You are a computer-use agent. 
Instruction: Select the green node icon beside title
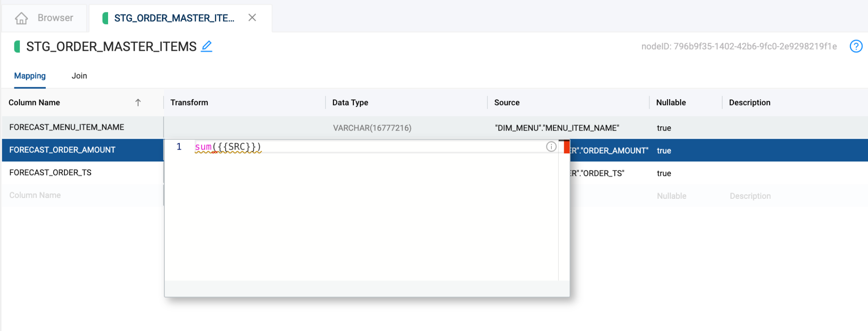pos(17,46)
